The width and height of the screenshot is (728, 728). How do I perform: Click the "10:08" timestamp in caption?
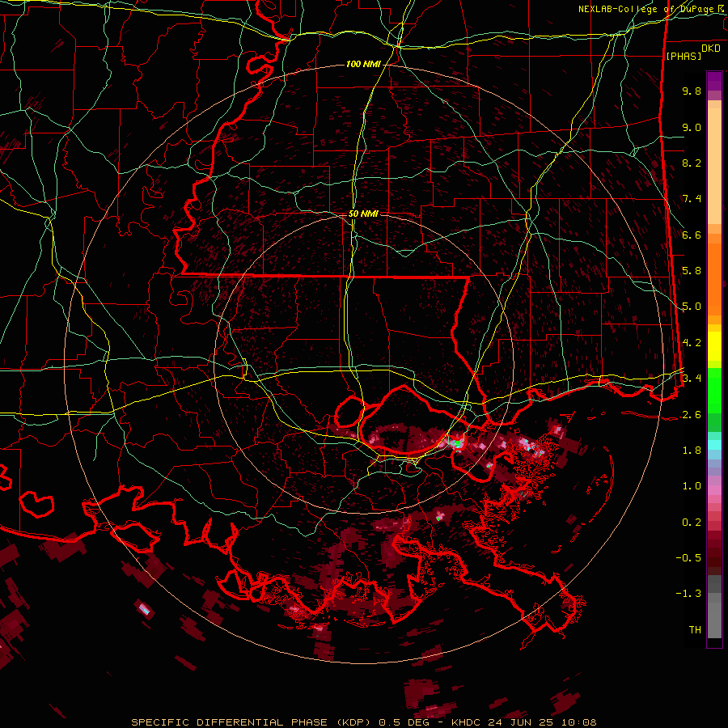[580, 722]
